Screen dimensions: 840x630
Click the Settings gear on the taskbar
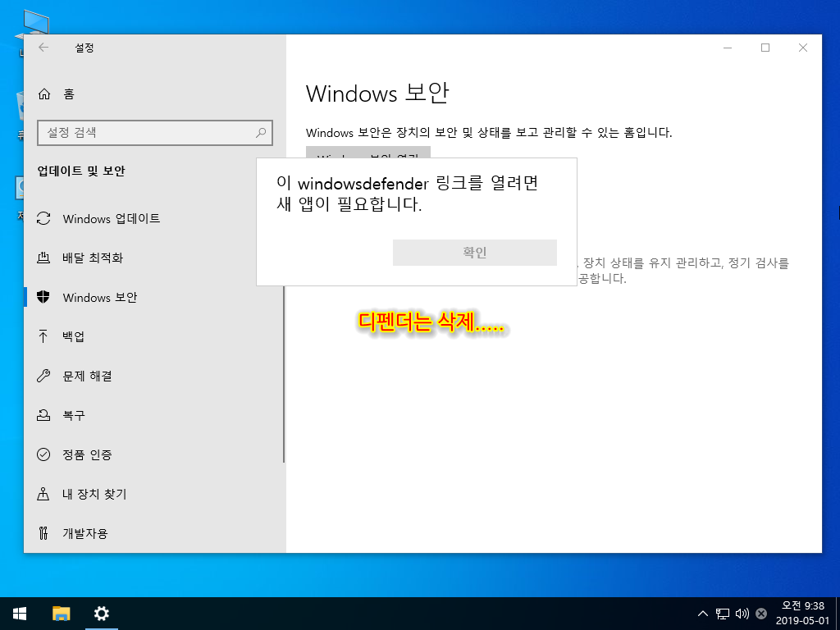(101, 614)
